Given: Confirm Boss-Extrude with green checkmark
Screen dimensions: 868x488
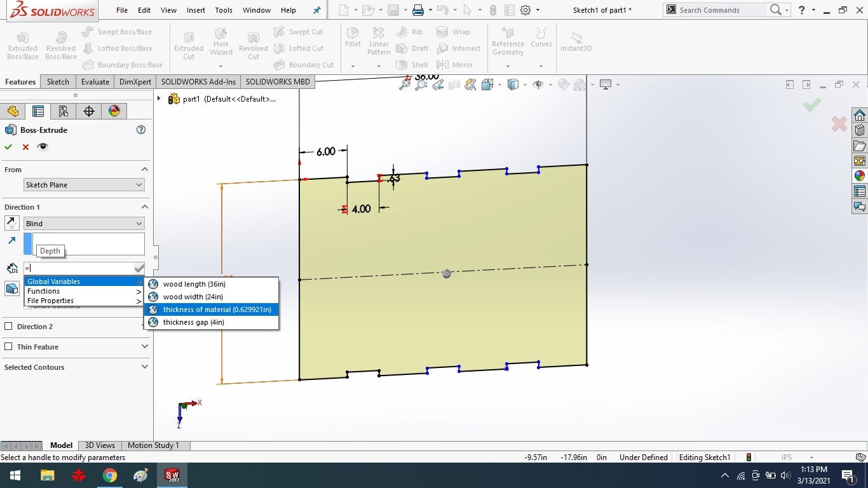Looking at the screenshot, I should 8,147.
